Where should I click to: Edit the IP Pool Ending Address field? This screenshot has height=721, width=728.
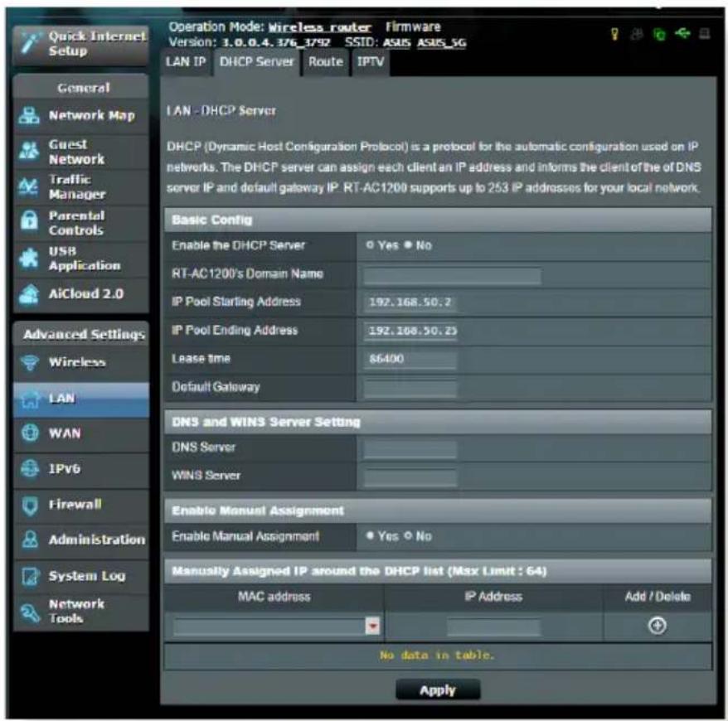[x=410, y=331]
